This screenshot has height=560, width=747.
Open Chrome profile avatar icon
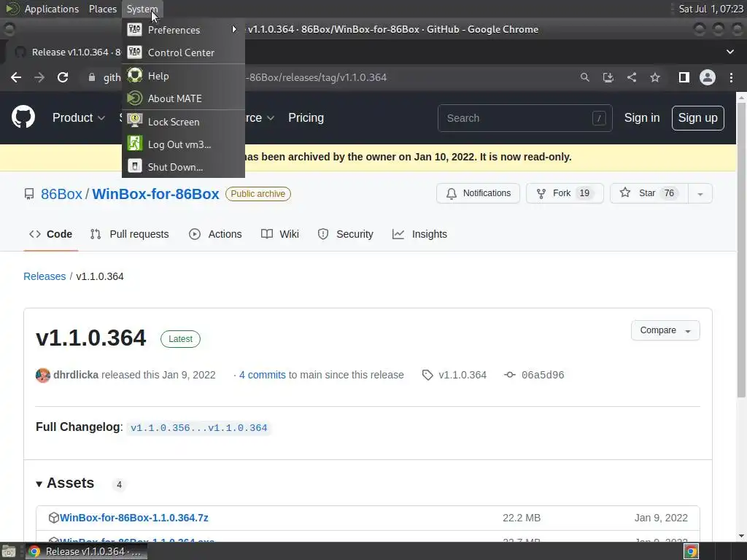point(707,77)
